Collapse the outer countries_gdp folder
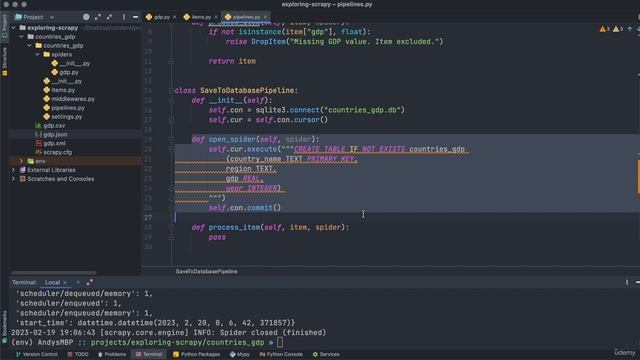640x360 pixels. click(x=22, y=37)
